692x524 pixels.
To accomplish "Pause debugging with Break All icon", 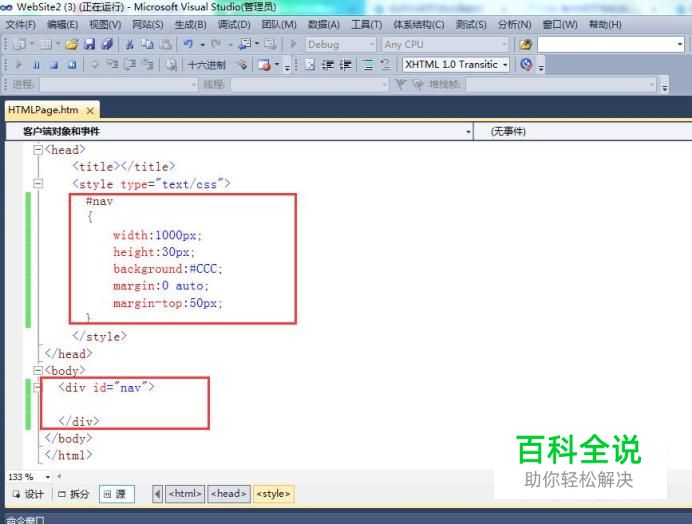I will point(36,65).
